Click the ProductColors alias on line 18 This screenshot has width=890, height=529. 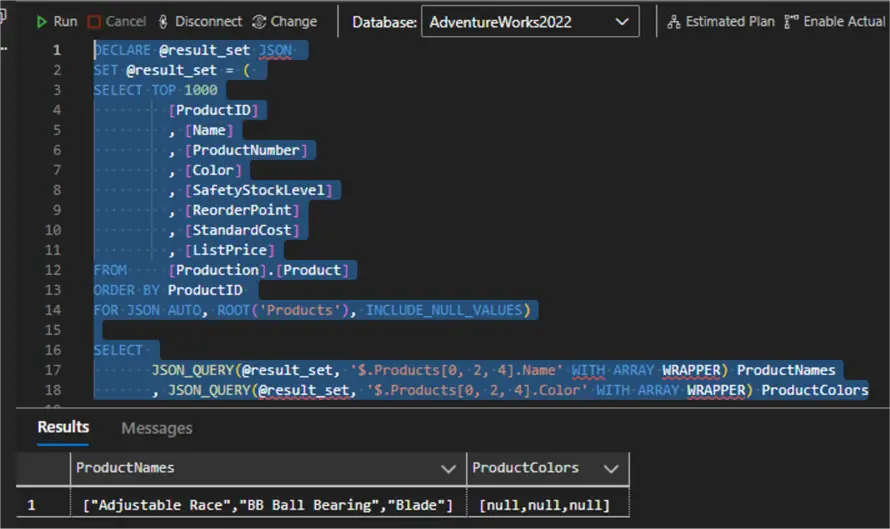point(815,390)
